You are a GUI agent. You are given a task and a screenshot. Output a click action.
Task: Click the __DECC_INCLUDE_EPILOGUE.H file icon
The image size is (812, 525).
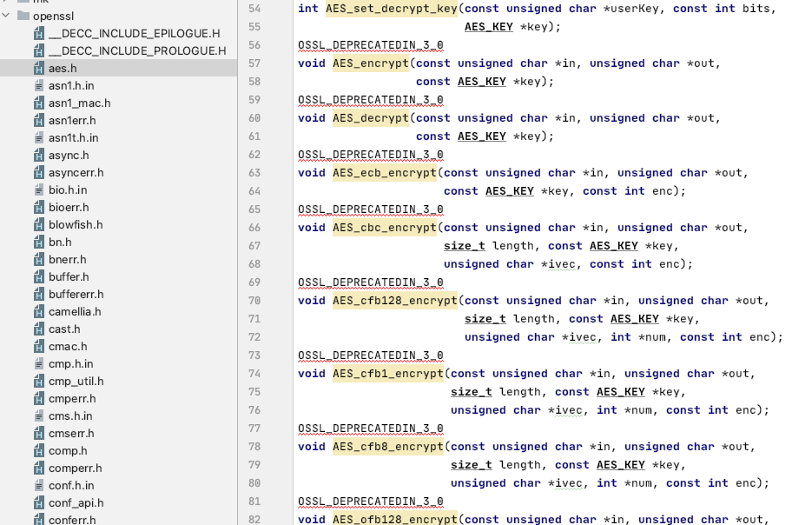39,33
